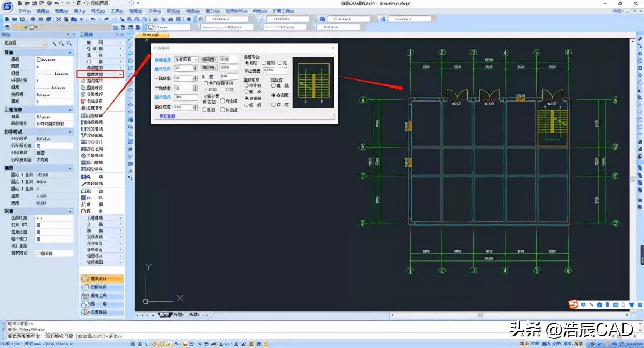Click the 梯段宽< button in stair dialog
This screenshot has width=644, height=348.
point(209,68)
